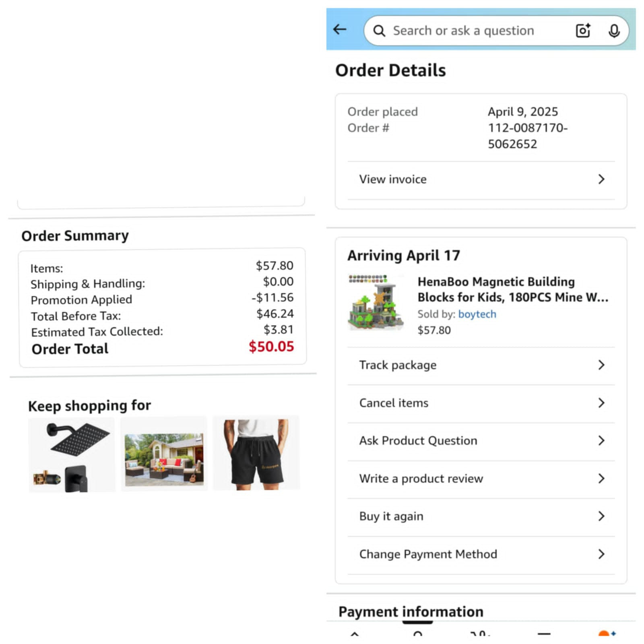Tap the magnetic building blocks product image
Image resolution: width=644 pixels, height=644 pixels.
coord(375,303)
